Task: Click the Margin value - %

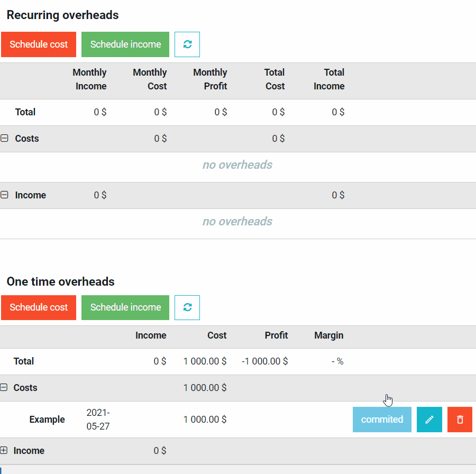Action: click(x=337, y=361)
